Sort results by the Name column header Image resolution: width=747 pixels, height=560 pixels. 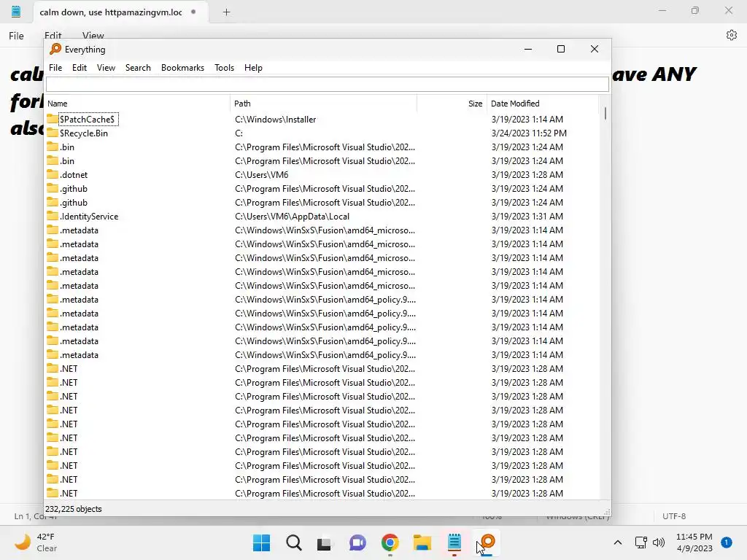138,104
